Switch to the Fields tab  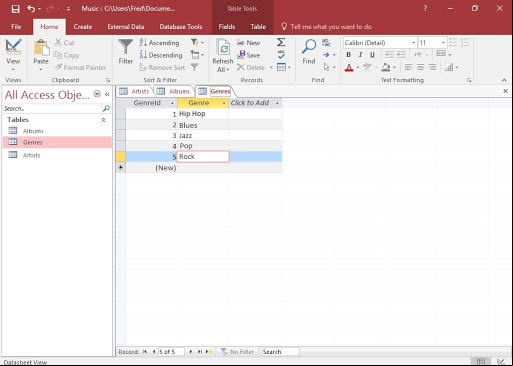(x=227, y=27)
